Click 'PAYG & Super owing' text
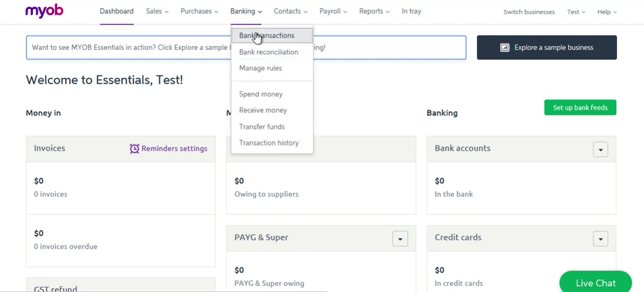This screenshot has height=292, width=644. (269, 283)
